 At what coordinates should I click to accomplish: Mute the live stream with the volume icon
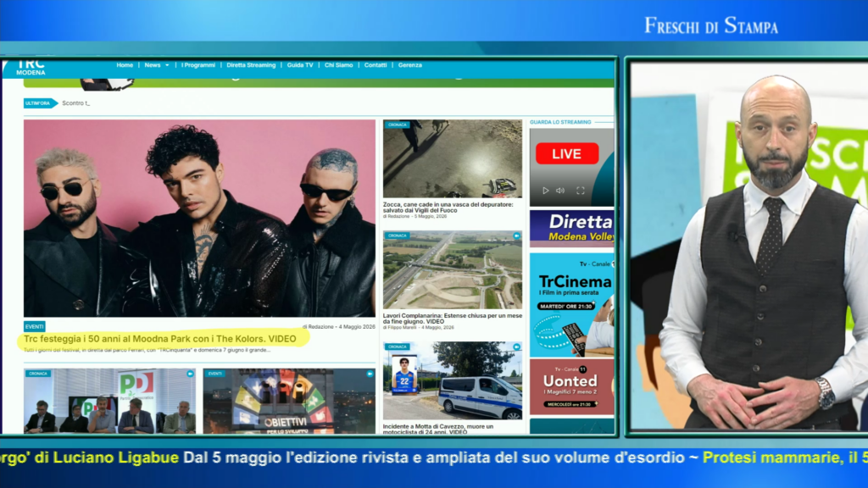(x=560, y=191)
